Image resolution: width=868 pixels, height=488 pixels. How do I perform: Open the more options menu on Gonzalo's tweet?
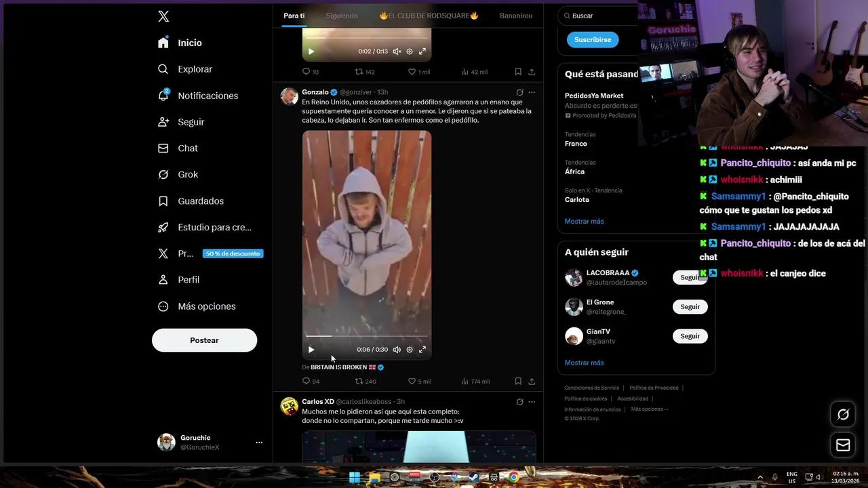tap(532, 92)
